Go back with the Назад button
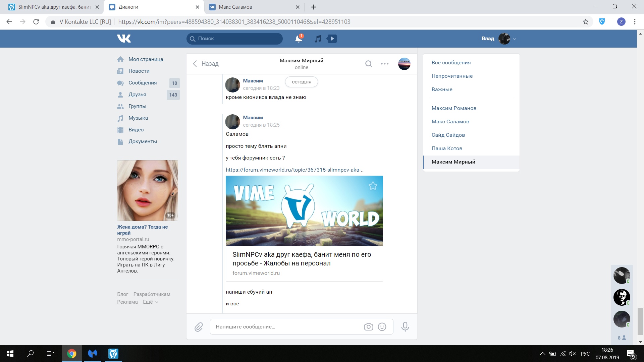This screenshot has height=362, width=644. 205,64
